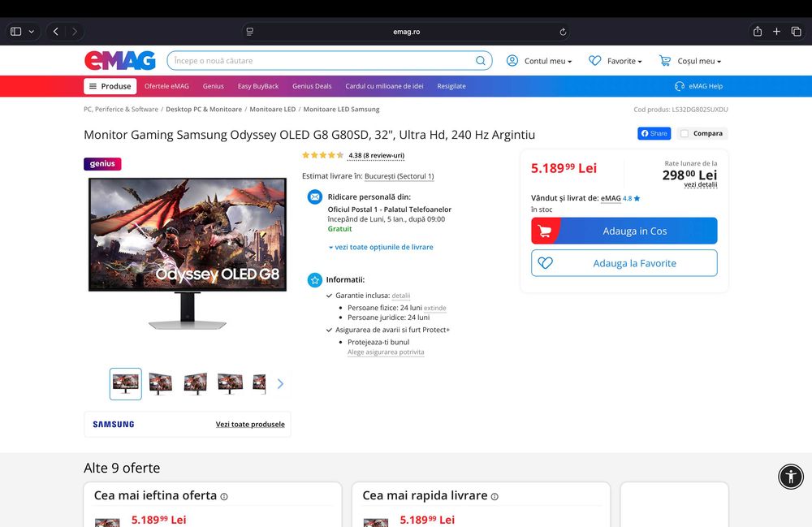Image resolution: width=812 pixels, height=527 pixels.
Task: Open eMAG Help
Action: tap(698, 86)
